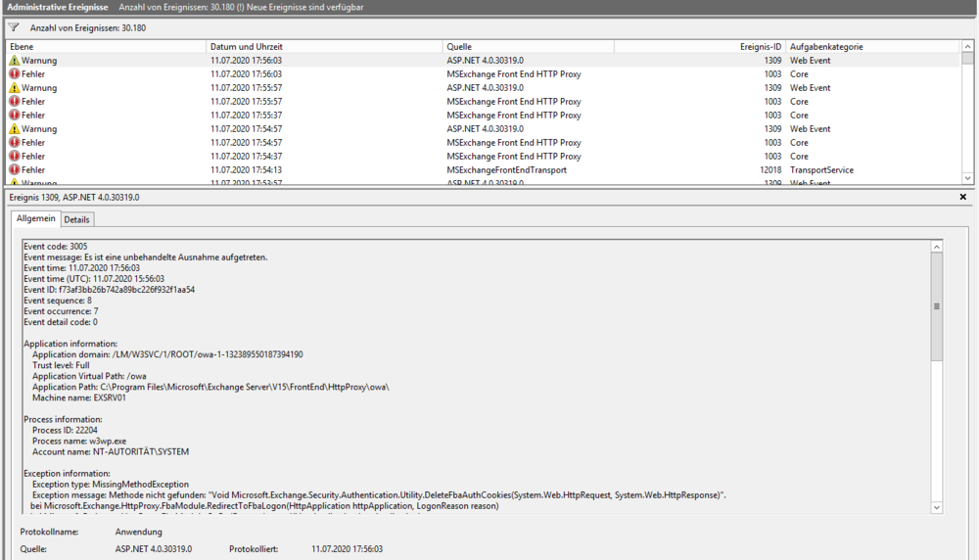Select the TransportService event with ID 12018
The image size is (979, 560).
point(489,170)
